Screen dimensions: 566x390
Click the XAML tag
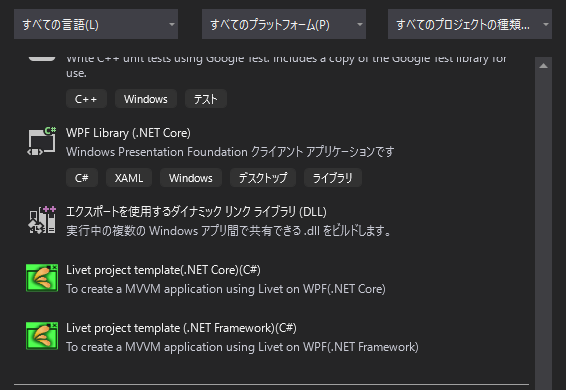point(129,178)
